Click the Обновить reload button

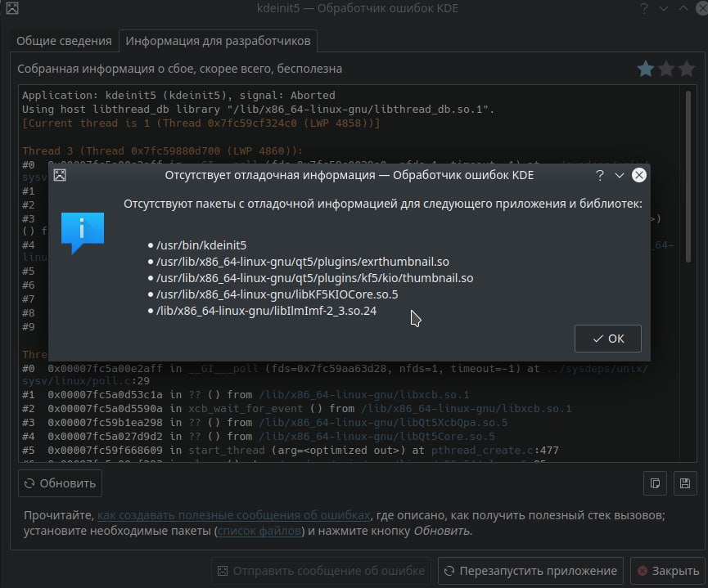click(x=60, y=483)
